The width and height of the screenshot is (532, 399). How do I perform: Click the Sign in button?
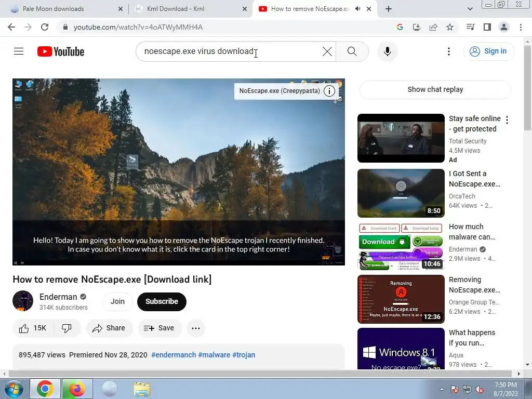point(488,51)
